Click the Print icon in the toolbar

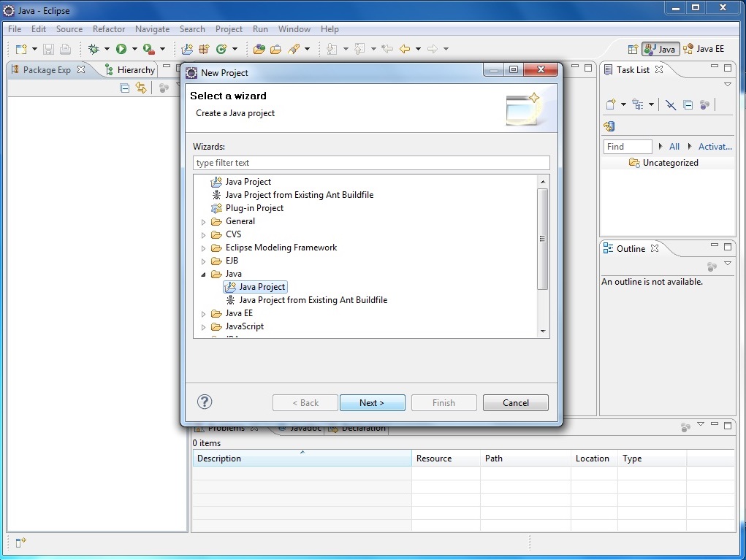(65, 49)
